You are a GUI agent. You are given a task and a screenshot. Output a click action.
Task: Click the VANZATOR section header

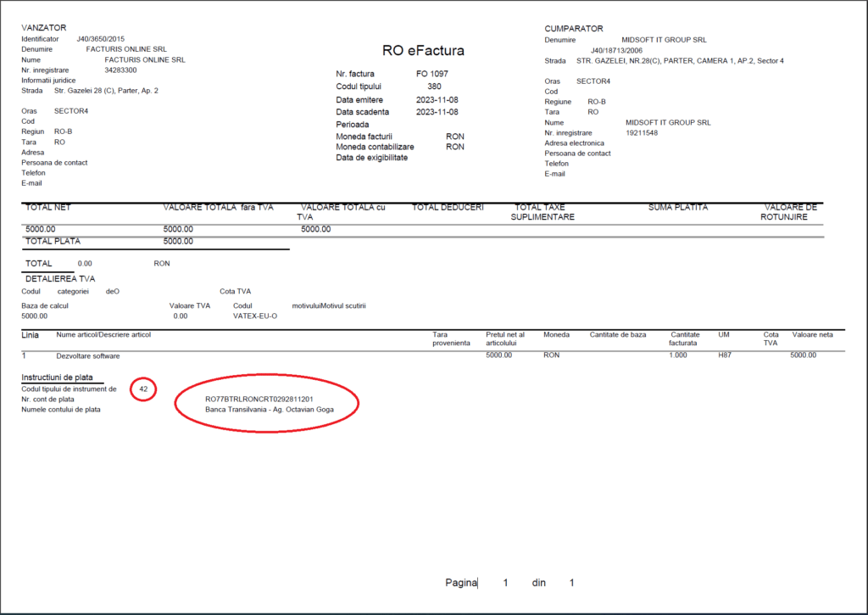[44, 28]
